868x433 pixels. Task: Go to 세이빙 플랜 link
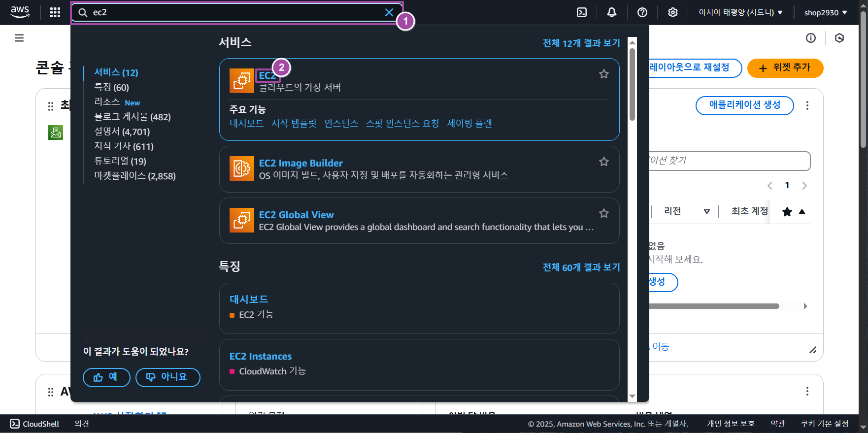click(x=469, y=123)
